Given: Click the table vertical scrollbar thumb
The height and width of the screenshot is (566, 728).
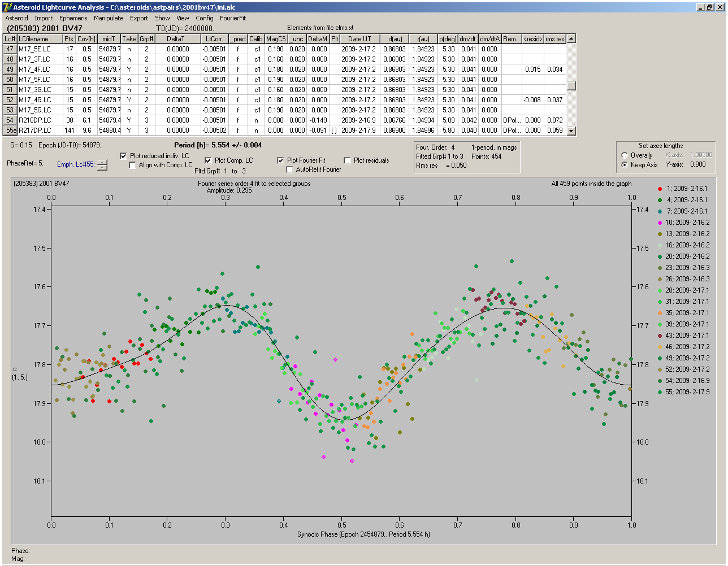Looking at the screenshot, I should tap(571, 86).
